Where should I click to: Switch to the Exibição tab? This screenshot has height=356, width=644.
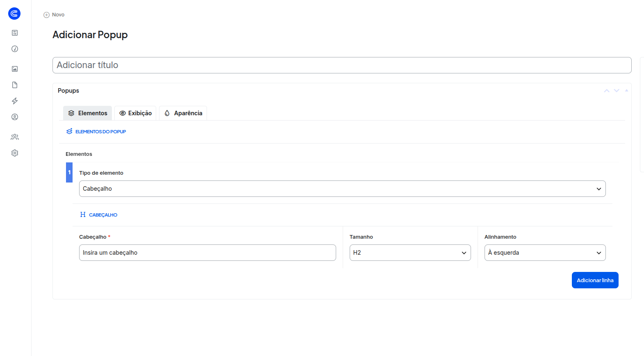135,113
